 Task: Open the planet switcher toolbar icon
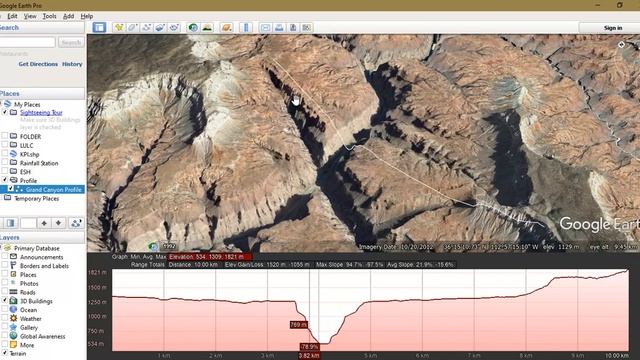coord(227,27)
